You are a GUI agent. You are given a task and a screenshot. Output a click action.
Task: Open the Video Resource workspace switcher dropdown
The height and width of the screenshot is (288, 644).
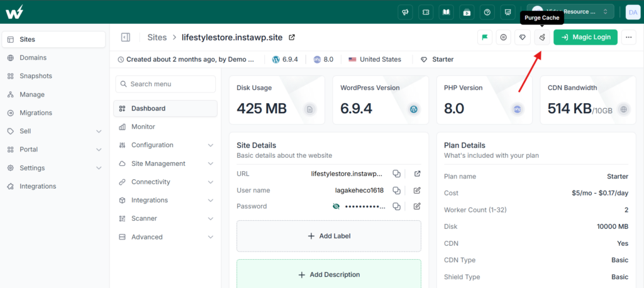coord(570,12)
